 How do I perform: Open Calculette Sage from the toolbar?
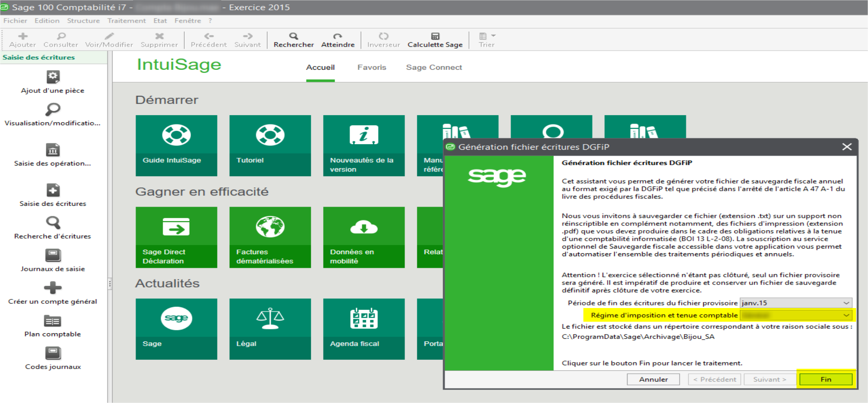coord(435,36)
